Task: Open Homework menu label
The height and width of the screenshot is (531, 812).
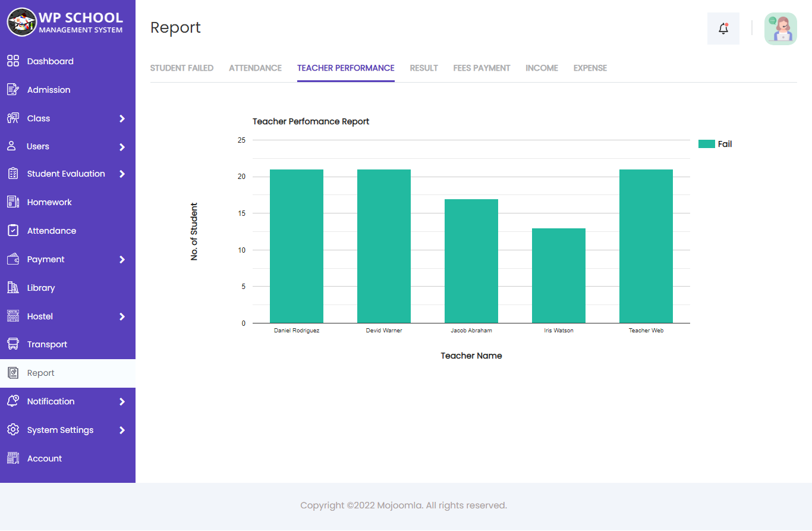Action: click(49, 202)
